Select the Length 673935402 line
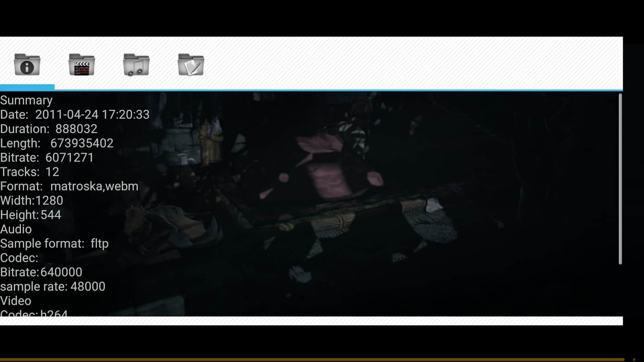Image resolution: width=644 pixels, height=362 pixels. (57, 143)
